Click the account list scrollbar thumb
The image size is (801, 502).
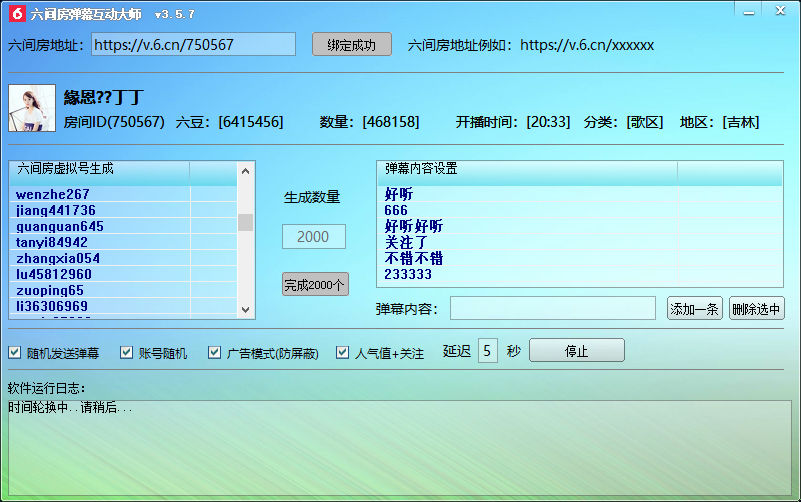(x=245, y=222)
